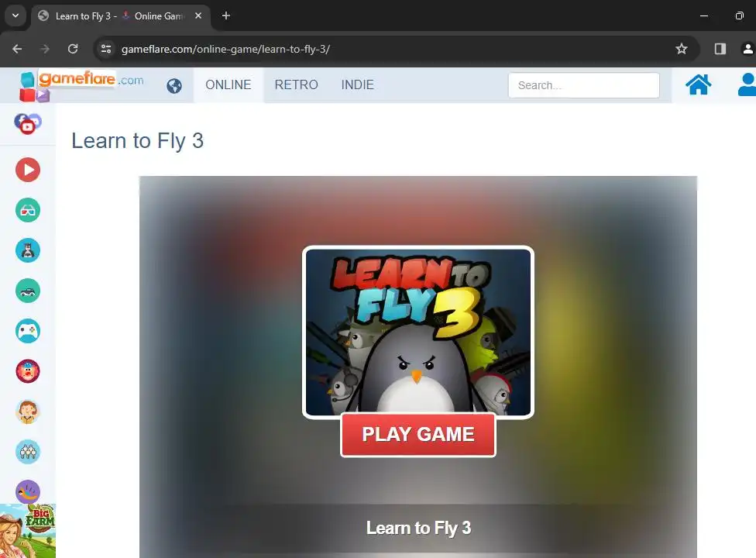Select the girl character category icon
Image resolution: width=756 pixels, height=558 pixels.
point(27,412)
